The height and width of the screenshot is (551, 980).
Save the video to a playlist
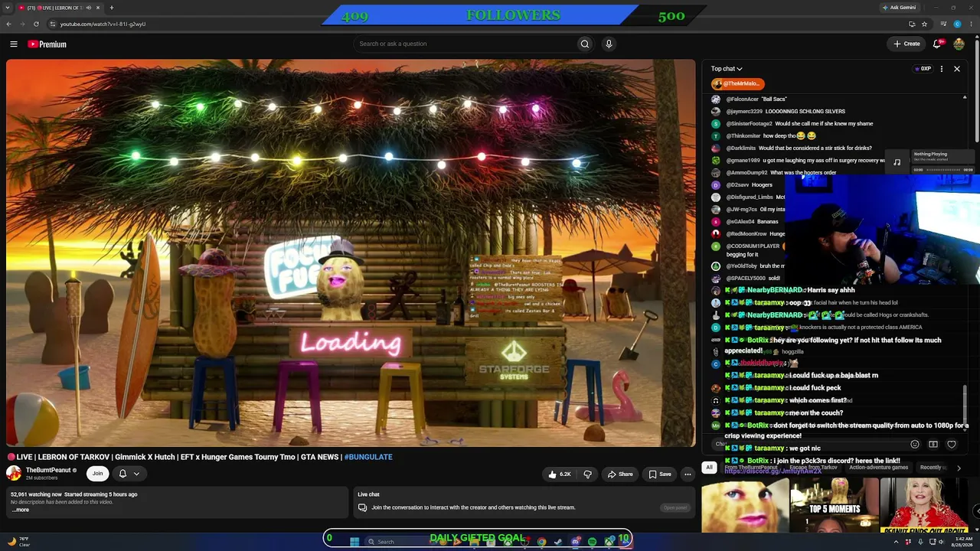659,474
